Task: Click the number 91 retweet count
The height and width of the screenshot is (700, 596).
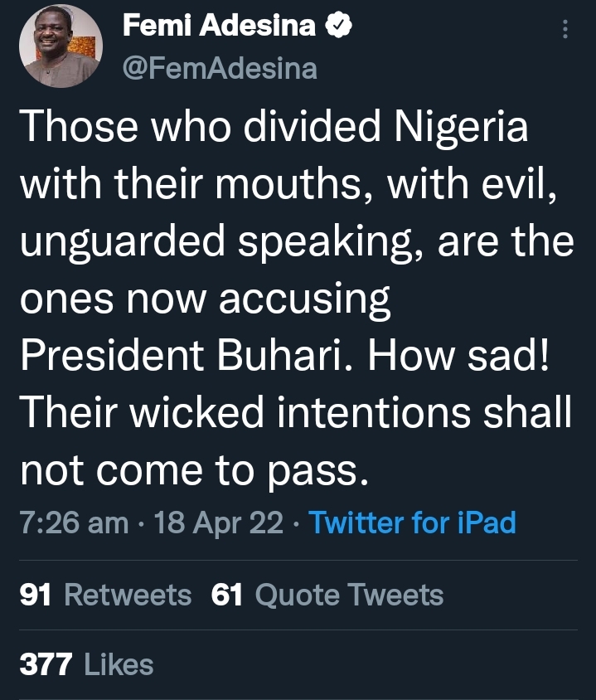Action: tap(35, 595)
